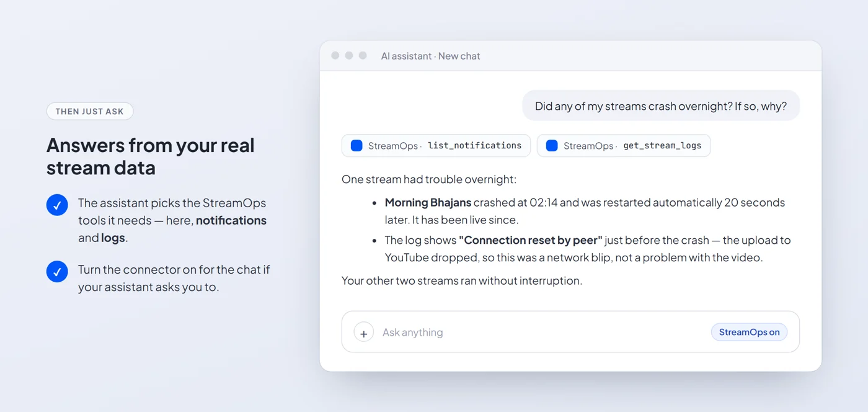The image size is (868, 412).
Task: Click the bold 'Connection reset by peer' text
Action: click(531, 240)
